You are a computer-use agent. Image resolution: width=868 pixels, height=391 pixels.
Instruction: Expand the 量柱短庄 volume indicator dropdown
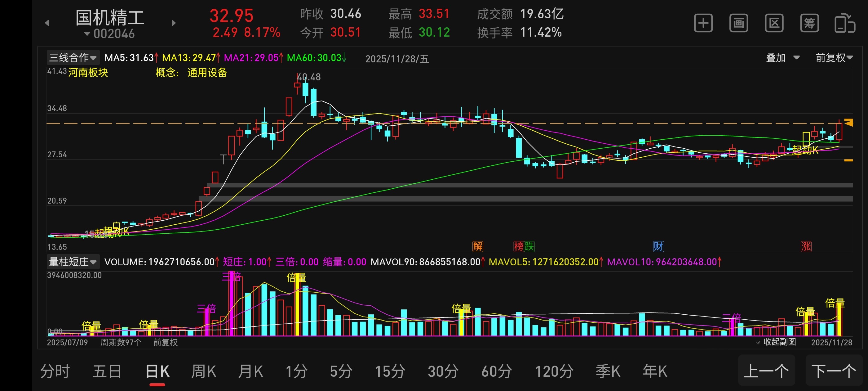pyautogui.click(x=73, y=262)
